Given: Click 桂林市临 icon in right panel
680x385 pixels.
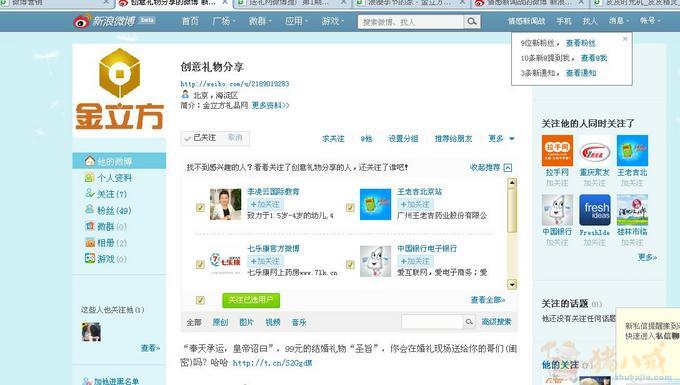Looking at the screenshot, I should click(x=632, y=210).
